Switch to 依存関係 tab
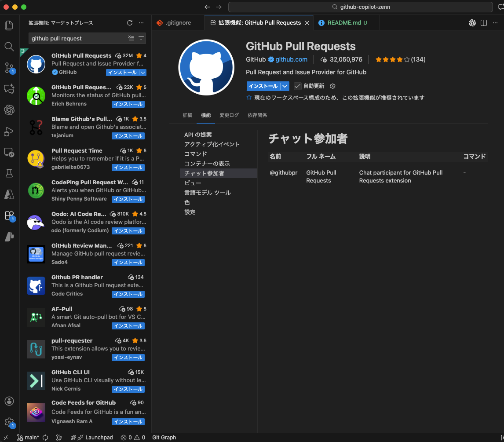Viewport: 504px width, 442px height. [257, 115]
